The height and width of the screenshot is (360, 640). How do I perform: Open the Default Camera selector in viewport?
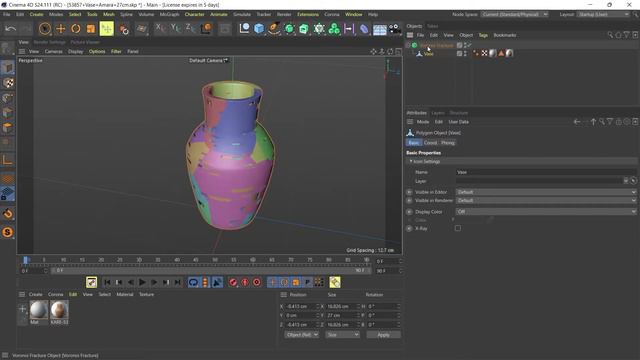pos(208,60)
